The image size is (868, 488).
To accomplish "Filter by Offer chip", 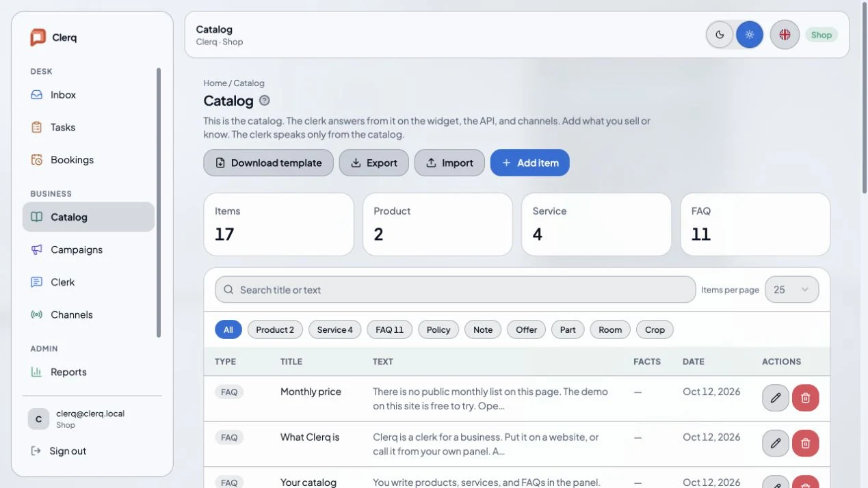I will tap(526, 329).
